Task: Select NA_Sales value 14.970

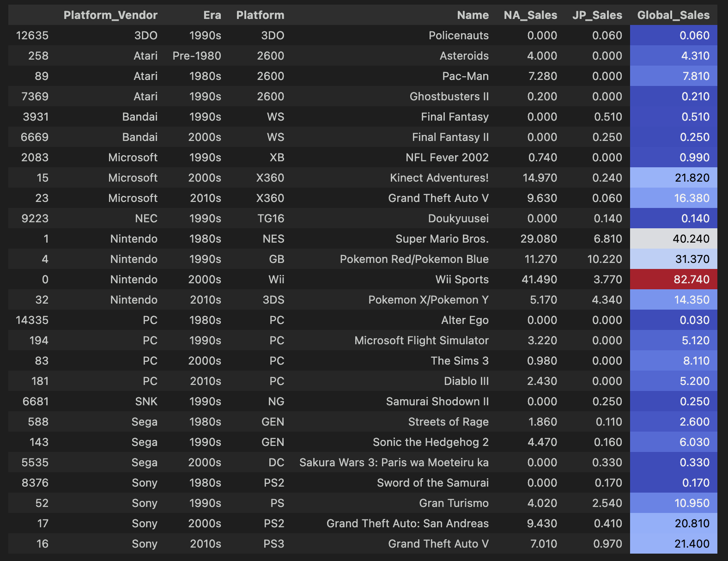Action: click(x=540, y=178)
